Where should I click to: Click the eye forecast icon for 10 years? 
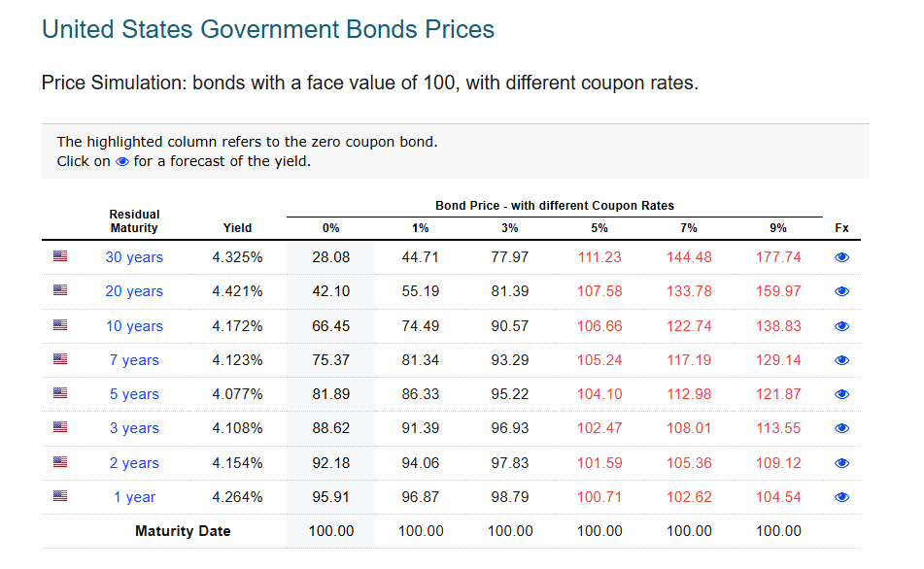pos(841,325)
